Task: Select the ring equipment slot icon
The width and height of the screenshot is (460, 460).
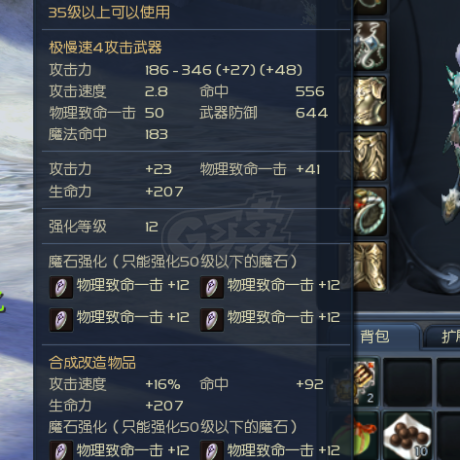Action: point(370,211)
